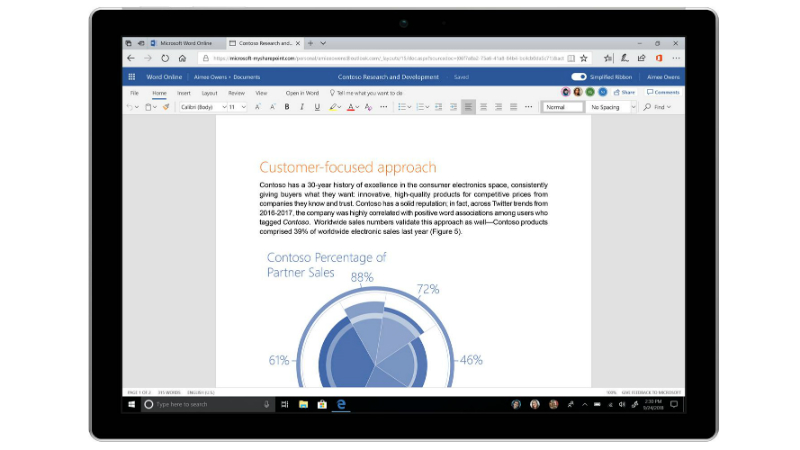
Task: Expand highlight color dropdown arrow
Action: click(x=339, y=107)
